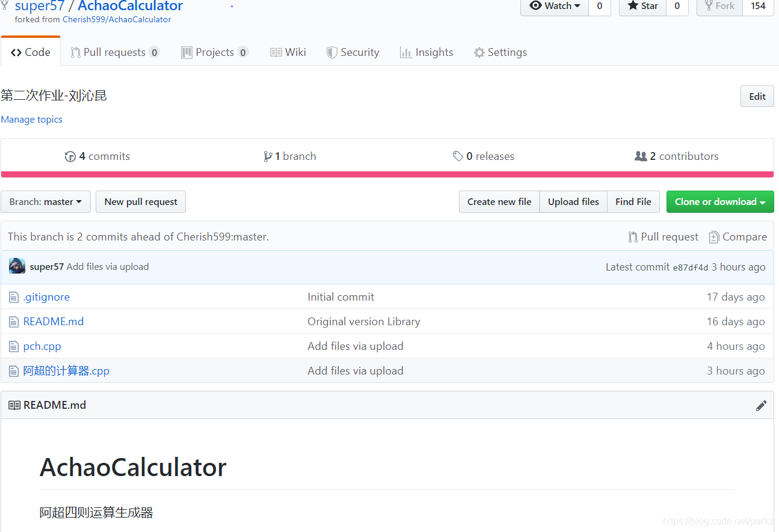Click the branch icon next to 1 branch
Viewport: 779px width, 532px height.
pyautogui.click(x=268, y=156)
